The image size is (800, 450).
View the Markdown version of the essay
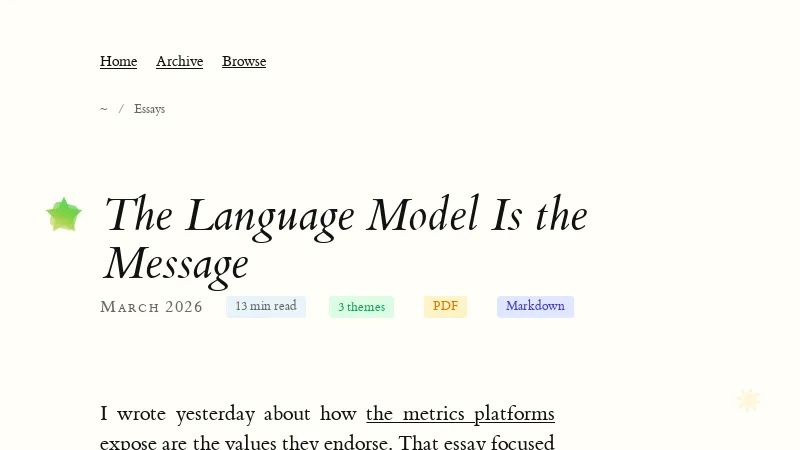coord(535,307)
